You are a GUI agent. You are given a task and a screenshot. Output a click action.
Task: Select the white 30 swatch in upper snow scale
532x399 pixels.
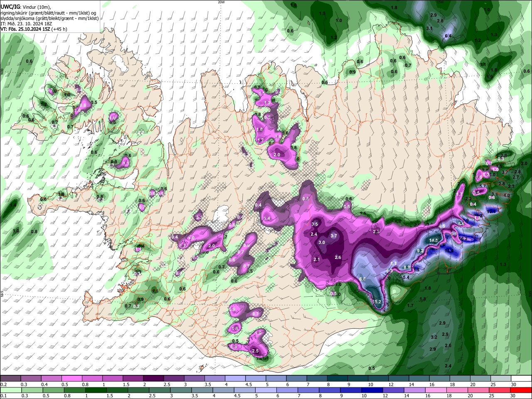(x=522, y=378)
